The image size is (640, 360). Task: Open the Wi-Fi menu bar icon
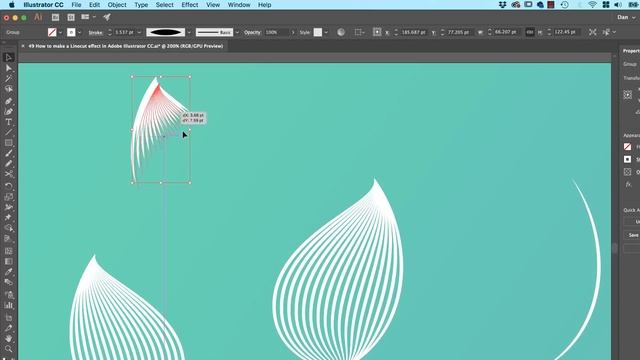tap(593, 5)
